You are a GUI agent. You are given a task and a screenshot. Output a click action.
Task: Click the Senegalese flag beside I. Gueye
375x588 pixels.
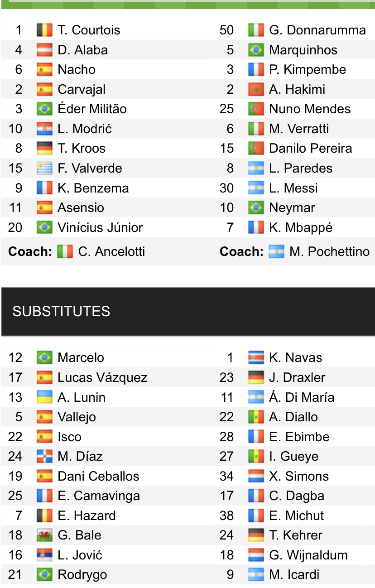pyautogui.click(x=256, y=457)
